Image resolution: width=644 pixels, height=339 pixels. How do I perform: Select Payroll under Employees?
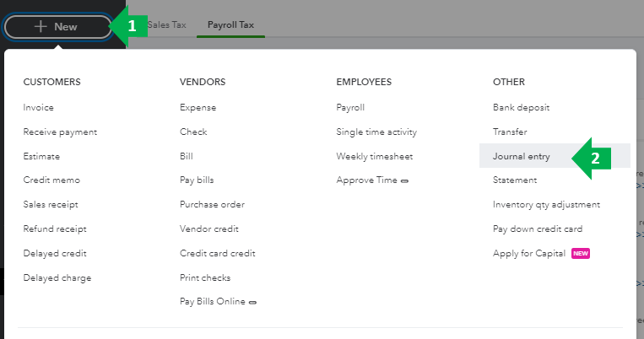350,108
